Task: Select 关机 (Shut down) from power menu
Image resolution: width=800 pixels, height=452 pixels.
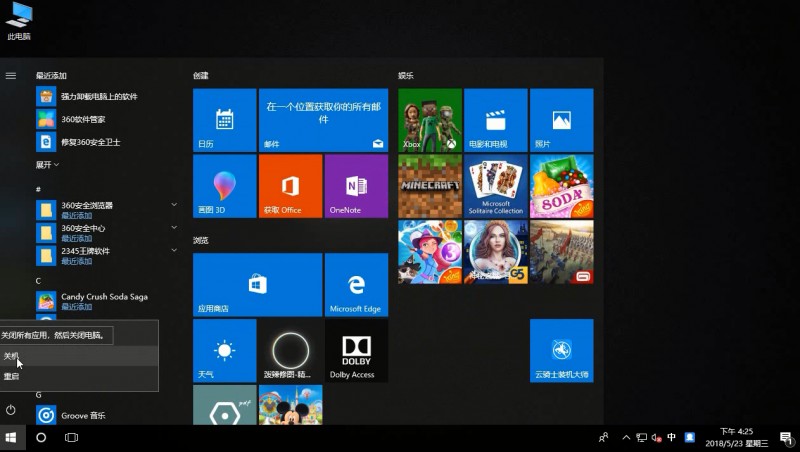Action: [x=79, y=356]
